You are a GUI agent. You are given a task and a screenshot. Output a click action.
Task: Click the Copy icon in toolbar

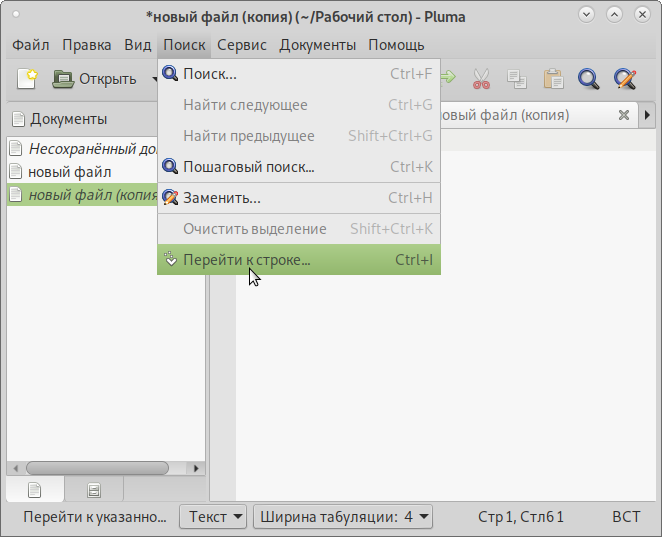tap(516, 78)
